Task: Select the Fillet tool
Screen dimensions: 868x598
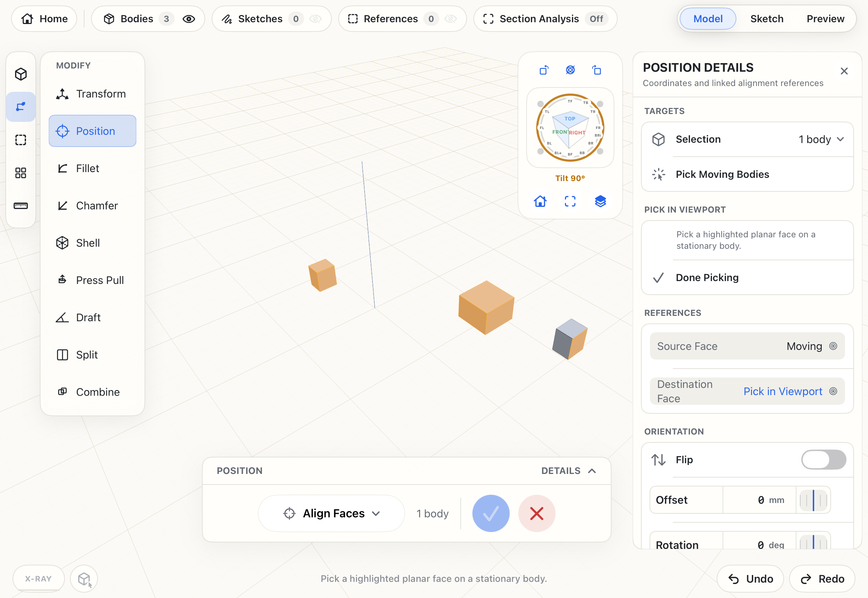Action: [92, 168]
